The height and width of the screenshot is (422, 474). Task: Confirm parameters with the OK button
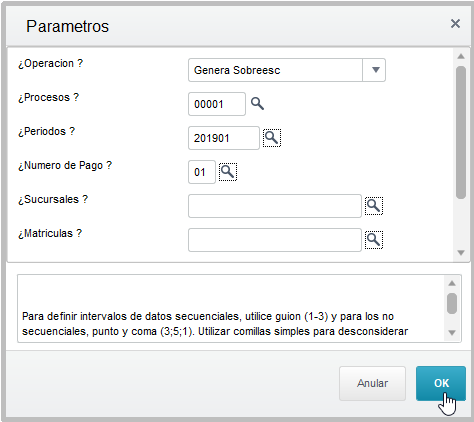click(x=441, y=383)
